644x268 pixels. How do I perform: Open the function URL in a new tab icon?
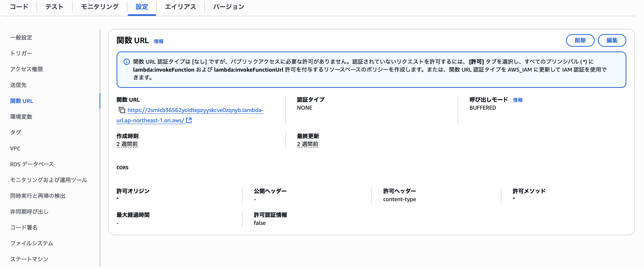pyautogui.click(x=189, y=121)
